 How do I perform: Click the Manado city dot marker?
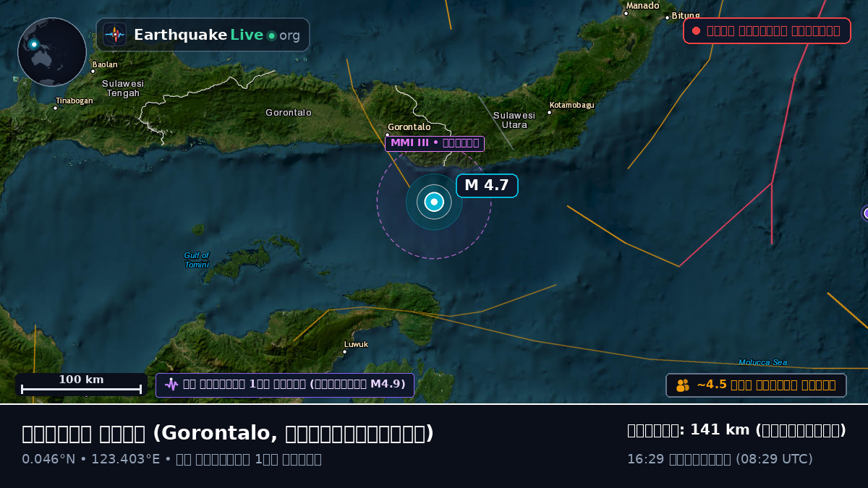[626, 13]
